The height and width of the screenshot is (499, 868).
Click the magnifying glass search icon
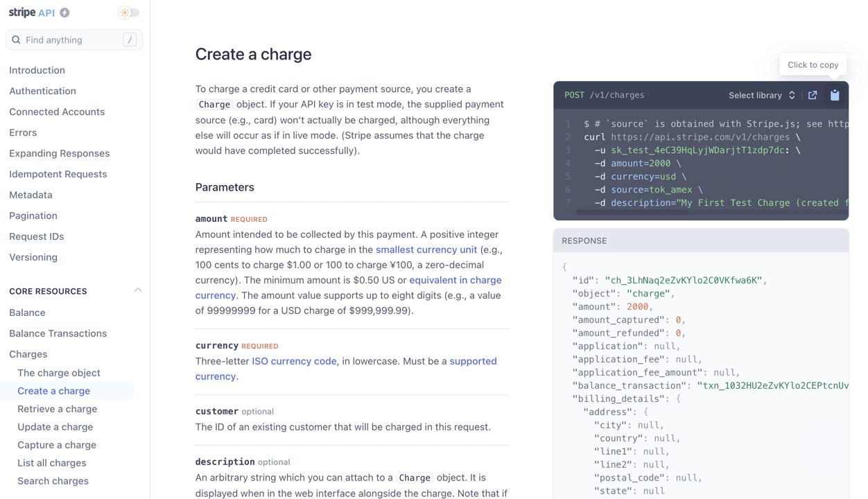pyautogui.click(x=16, y=40)
